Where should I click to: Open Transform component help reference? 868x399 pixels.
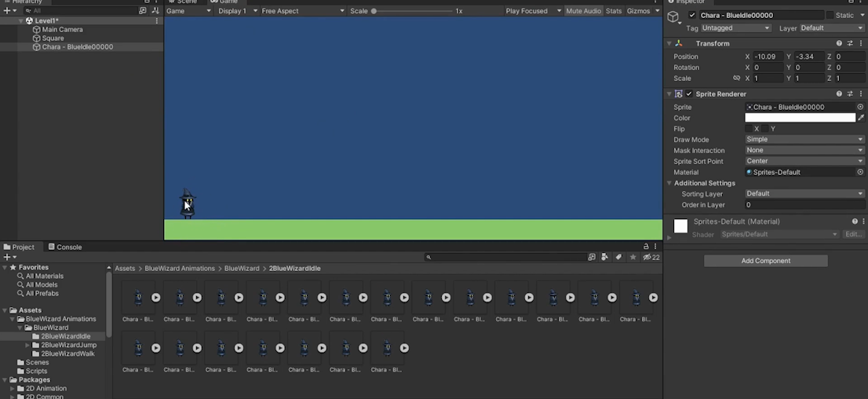pyautogui.click(x=839, y=43)
